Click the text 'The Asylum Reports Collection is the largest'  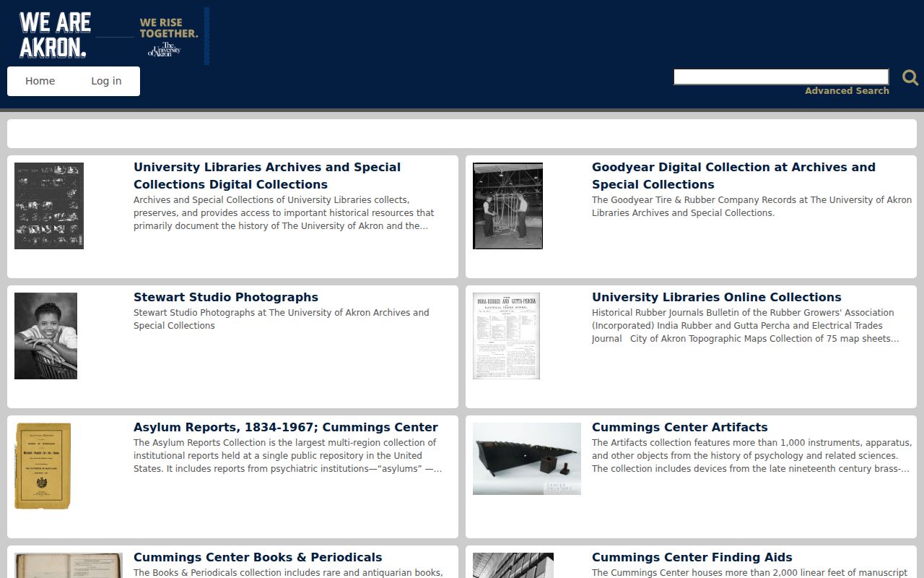[x=287, y=456]
